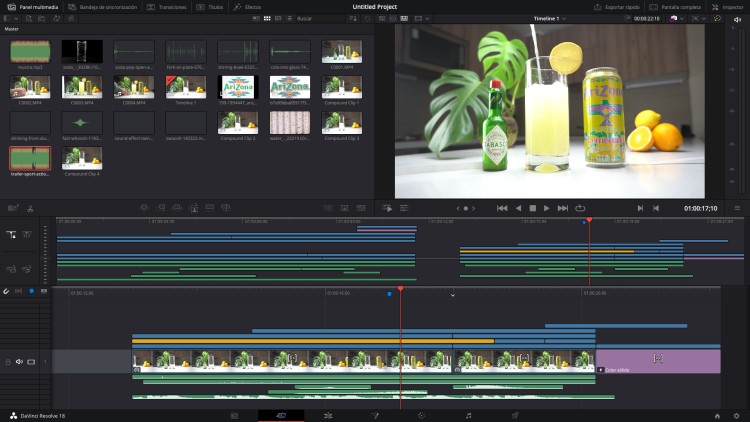Viewport: 750px width, 422px height.
Task: Open the Panel multimedia tab
Action: click(x=33, y=7)
